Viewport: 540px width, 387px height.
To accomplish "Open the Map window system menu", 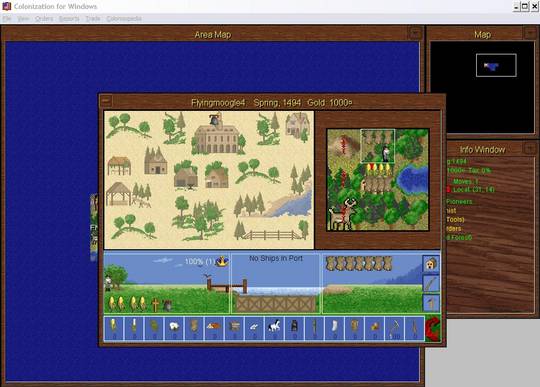I will pyautogui.click(x=530, y=33).
